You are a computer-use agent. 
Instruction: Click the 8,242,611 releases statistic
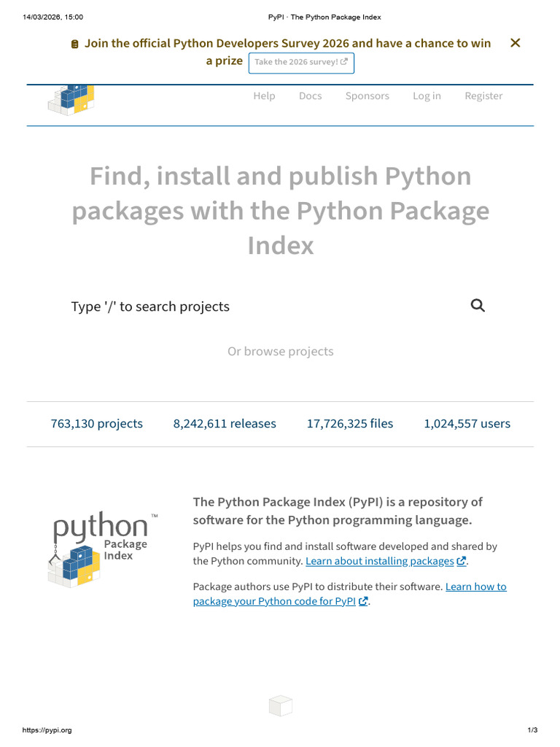225,423
